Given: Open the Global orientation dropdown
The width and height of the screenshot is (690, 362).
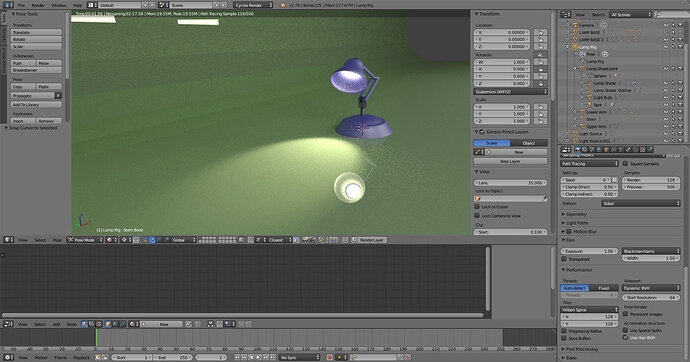Looking at the screenshot, I should 184,240.
